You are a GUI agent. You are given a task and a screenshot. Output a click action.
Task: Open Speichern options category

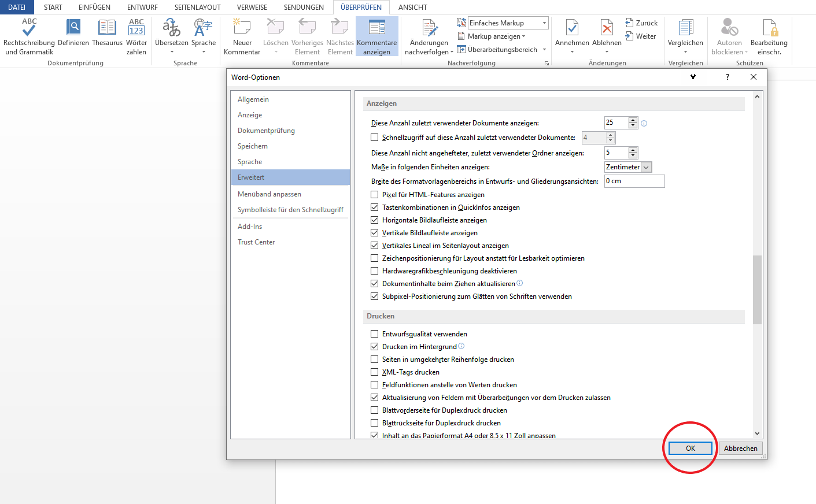pyautogui.click(x=290, y=146)
